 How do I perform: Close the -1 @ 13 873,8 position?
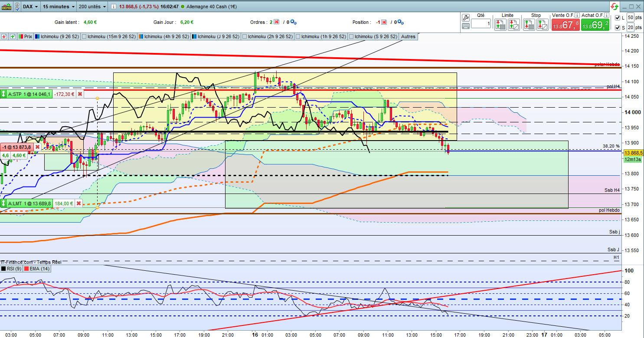pos(37,147)
